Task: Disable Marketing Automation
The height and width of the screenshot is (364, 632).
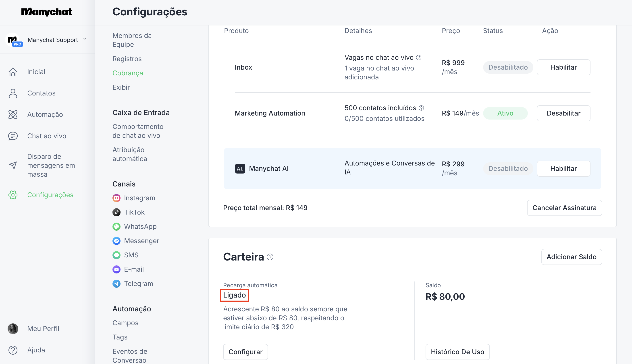Action: (x=563, y=113)
